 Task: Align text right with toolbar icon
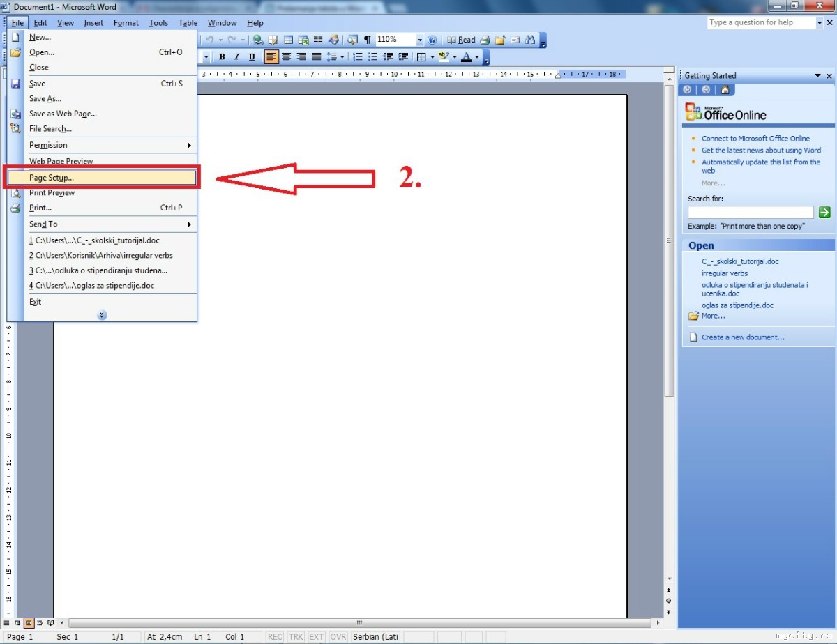[x=301, y=57]
